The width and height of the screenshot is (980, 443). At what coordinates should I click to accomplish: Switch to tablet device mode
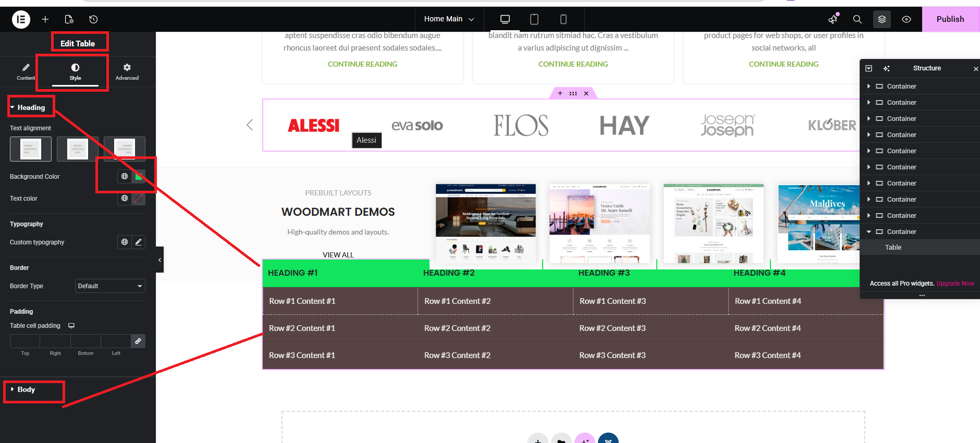coord(534,19)
